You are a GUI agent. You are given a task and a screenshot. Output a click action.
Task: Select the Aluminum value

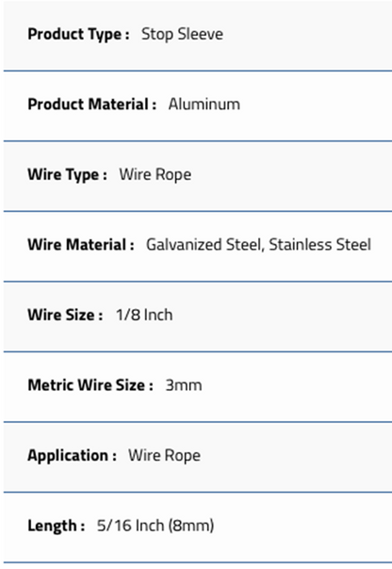pyautogui.click(x=204, y=105)
